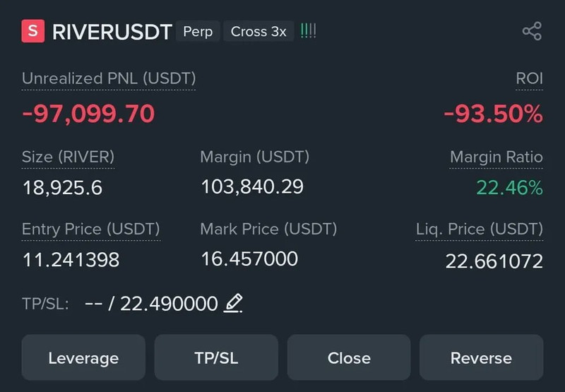Tap the Entry Price (USDT) label
565x392 pixels.
pos(91,230)
